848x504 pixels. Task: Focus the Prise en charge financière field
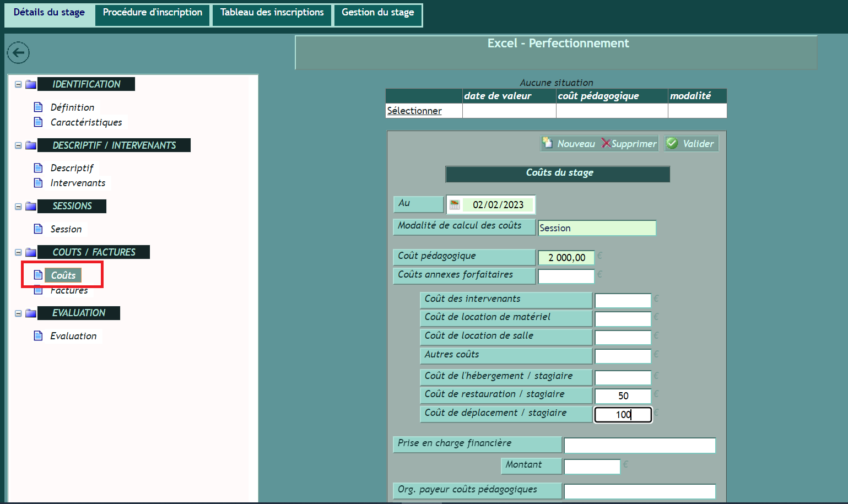pos(639,445)
